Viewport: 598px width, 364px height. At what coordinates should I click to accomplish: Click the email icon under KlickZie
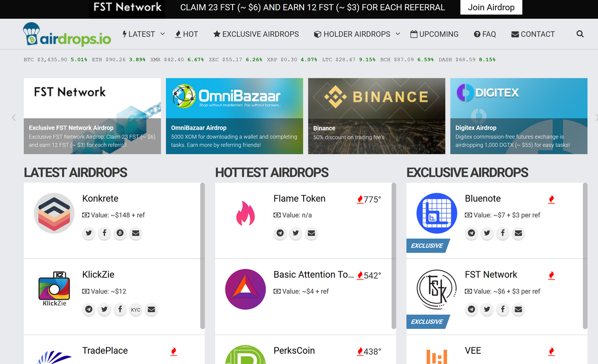click(151, 309)
